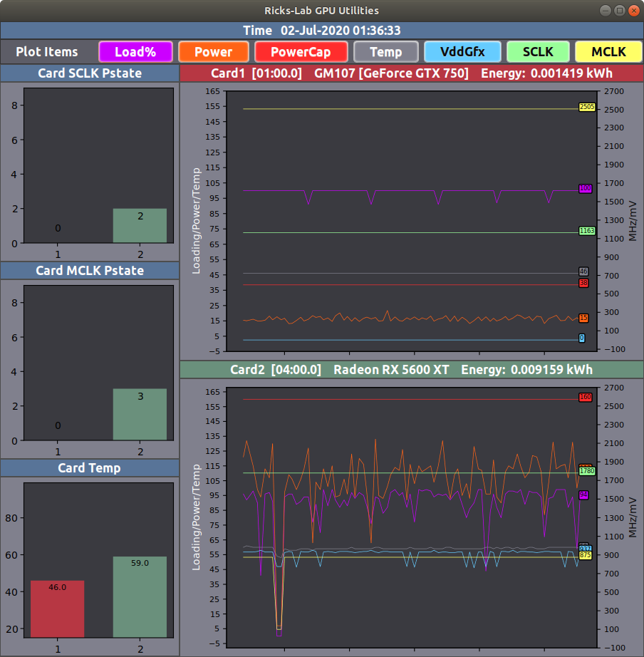644x657 pixels.
Task: Click the Card Temp panel title
Action: 89,468
